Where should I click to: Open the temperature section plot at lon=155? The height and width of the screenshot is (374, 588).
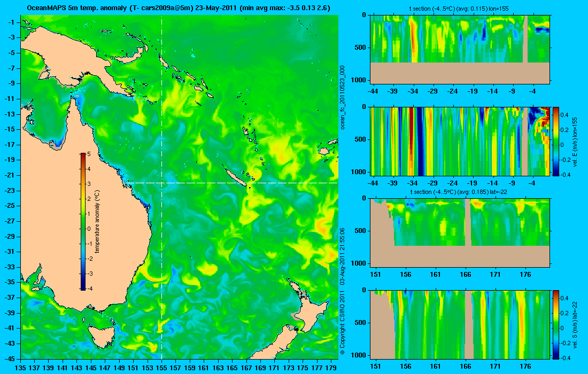tap(460, 50)
